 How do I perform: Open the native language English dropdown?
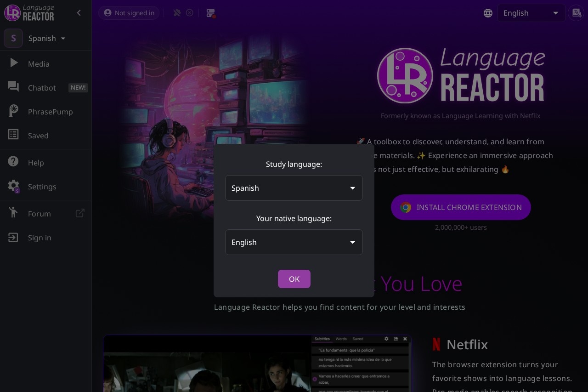pos(294,242)
